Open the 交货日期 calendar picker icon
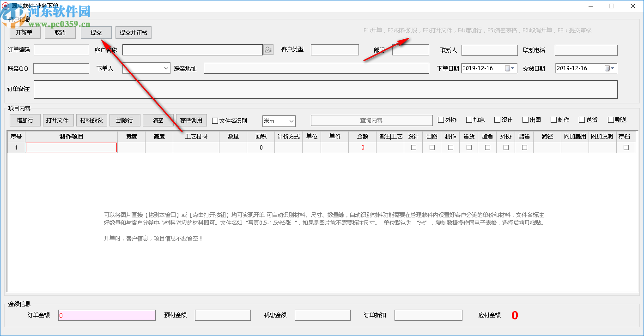 pos(608,68)
